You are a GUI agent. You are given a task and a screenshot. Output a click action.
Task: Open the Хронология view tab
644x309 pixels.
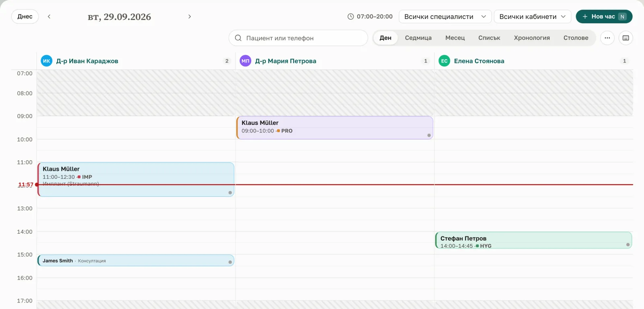click(x=532, y=38)
